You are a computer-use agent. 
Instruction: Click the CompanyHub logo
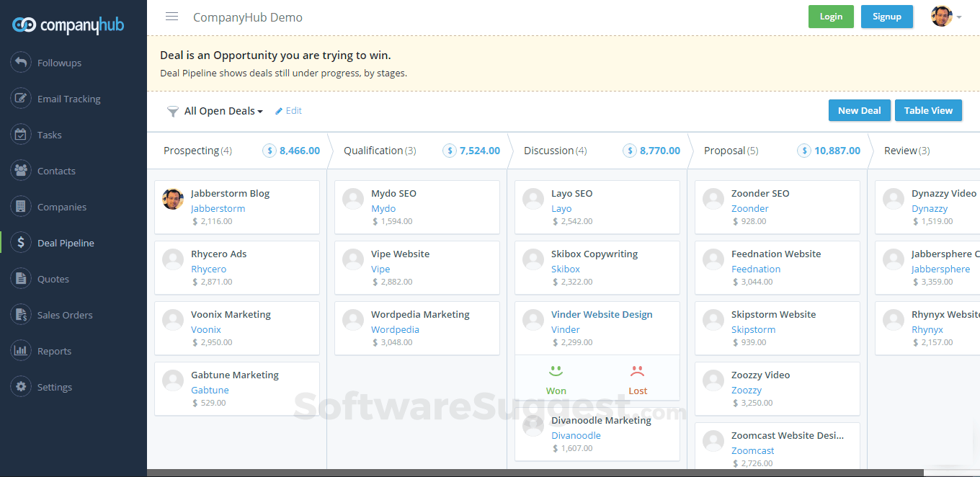point(68,25)
